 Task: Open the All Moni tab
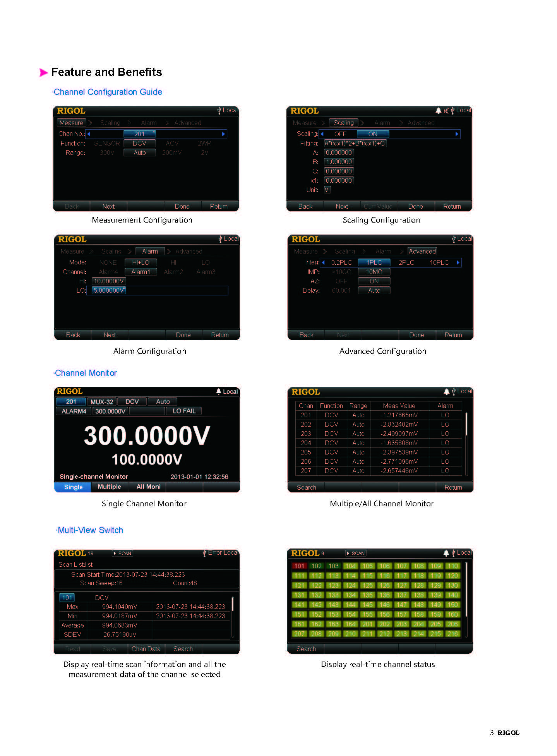(x=148, y=487)
